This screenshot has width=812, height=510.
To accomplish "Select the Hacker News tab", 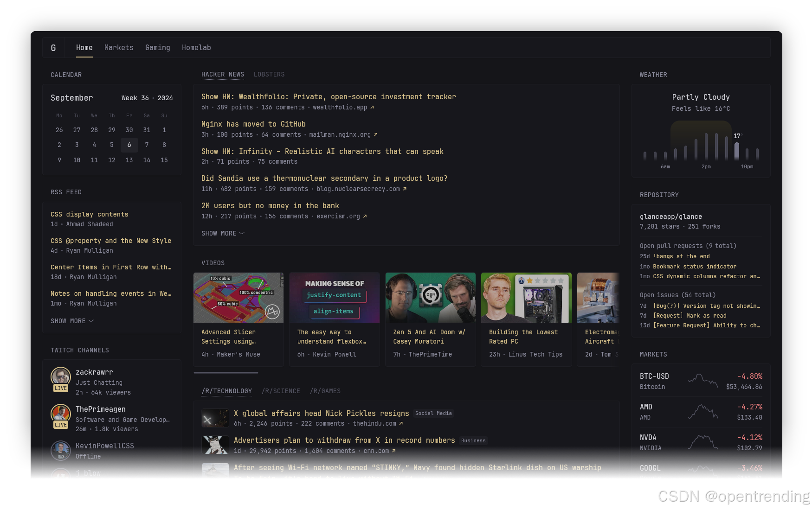I will (x=223, y=75).
